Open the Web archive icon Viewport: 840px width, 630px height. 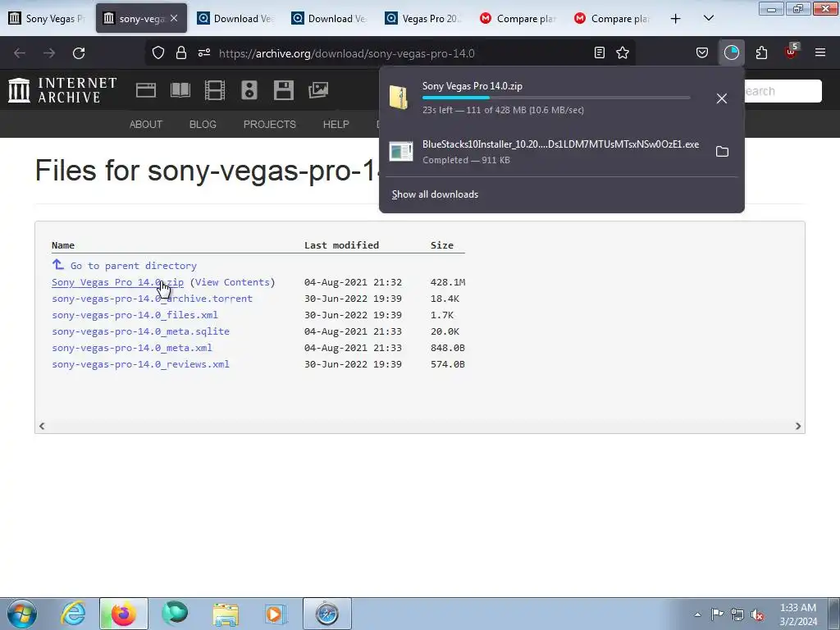point(146,90)
